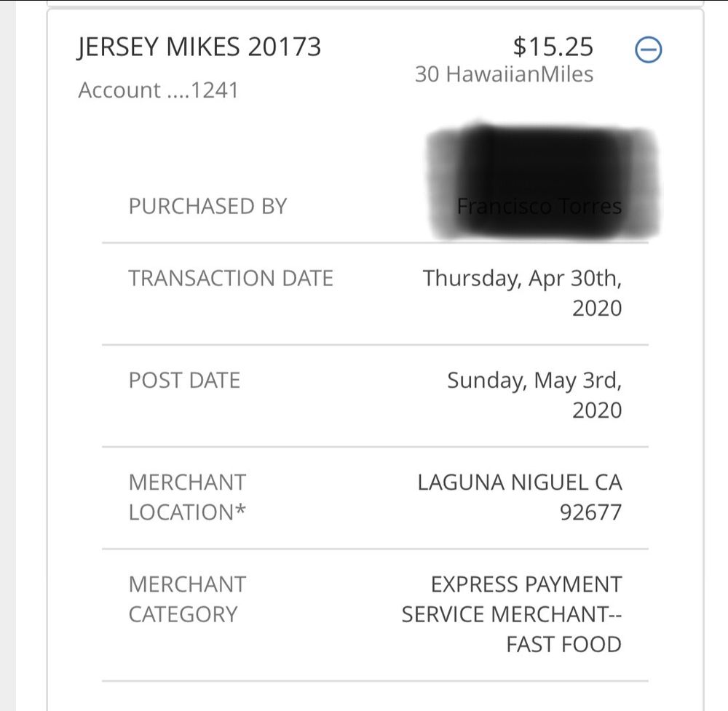
Task: Select the TRANSACTION DATE label
Action: [x=231, y=278]
